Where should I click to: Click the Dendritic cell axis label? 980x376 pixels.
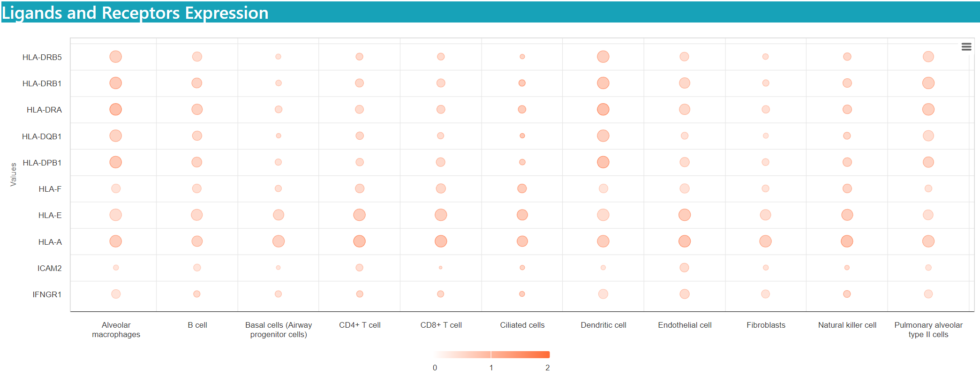click(x=603, y=325)
